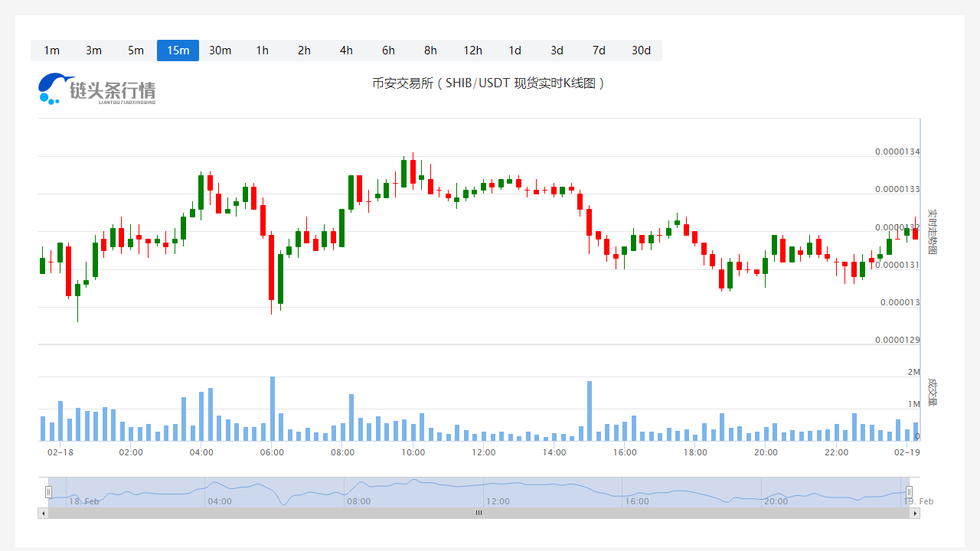The height and width of the screenshot is (551, 980).
Task: Choose the 7d timeframe
Action: pyautogui.click(x=599, y=51)
